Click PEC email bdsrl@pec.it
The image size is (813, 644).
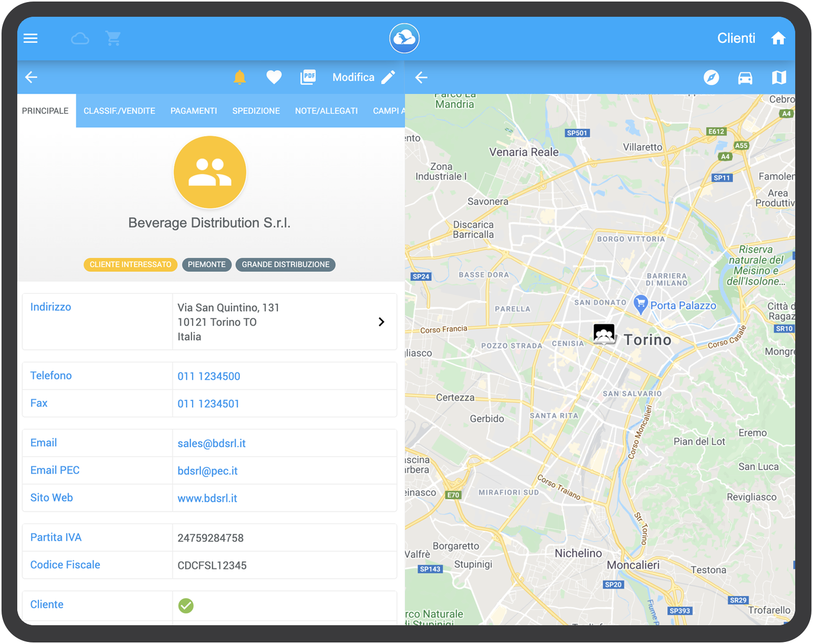[x=207, y=471]
